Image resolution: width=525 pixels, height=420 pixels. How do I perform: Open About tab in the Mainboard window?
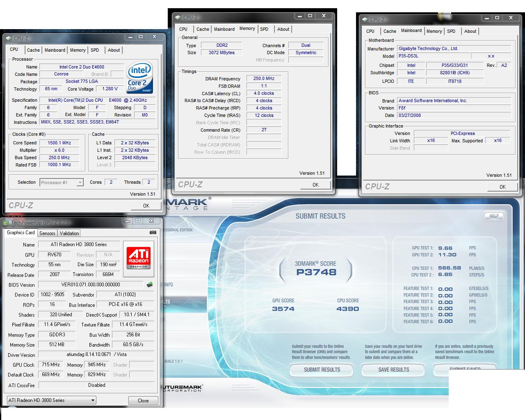click(x=470, y=31)
